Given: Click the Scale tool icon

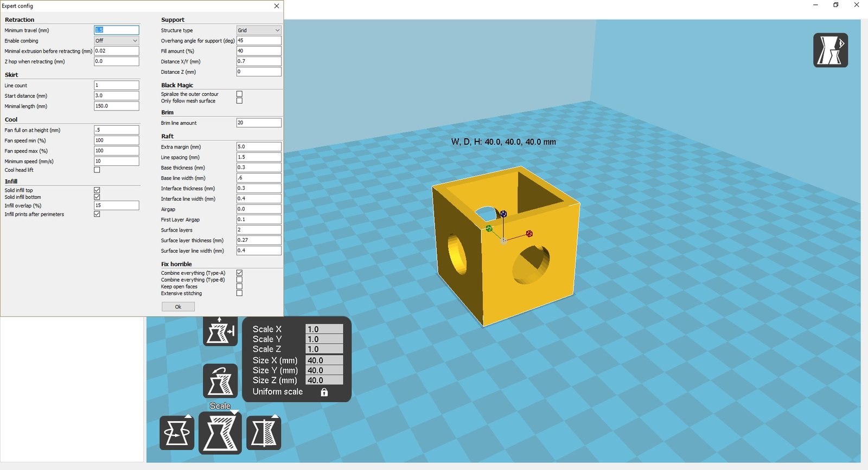Looking at the screenshot, I should (x=220, y=433).
